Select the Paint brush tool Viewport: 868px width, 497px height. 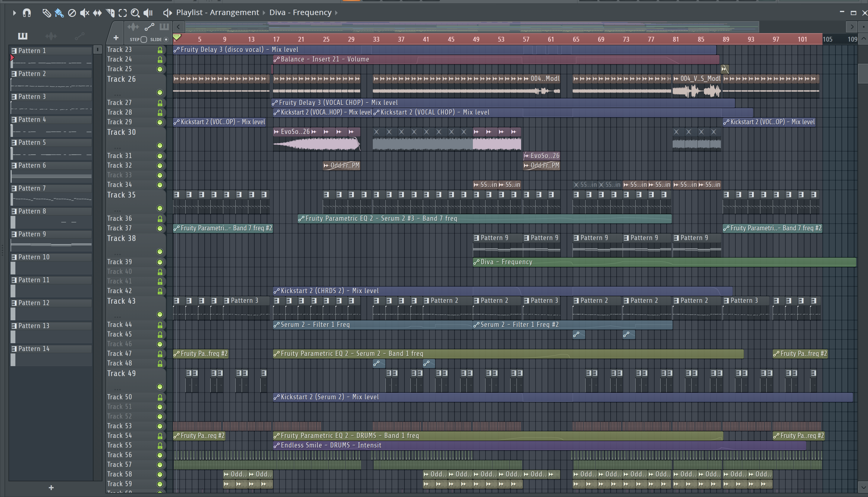tap(59, 13)
